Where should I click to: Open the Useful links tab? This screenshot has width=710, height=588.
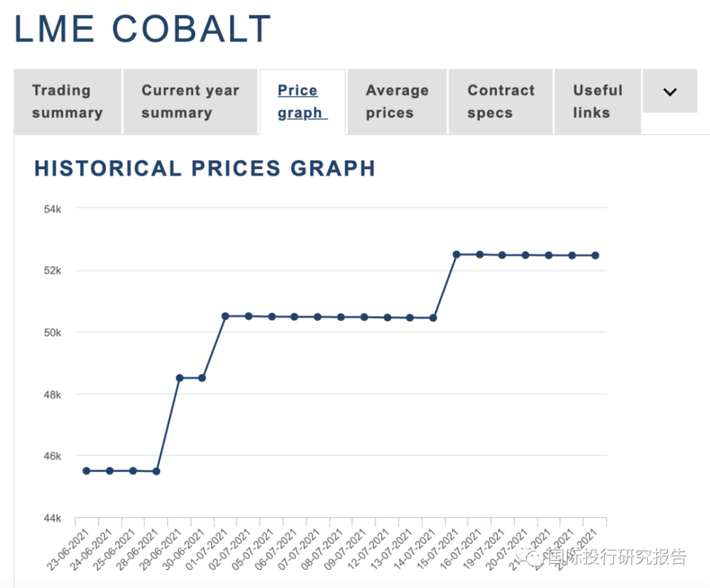(597, 102)
